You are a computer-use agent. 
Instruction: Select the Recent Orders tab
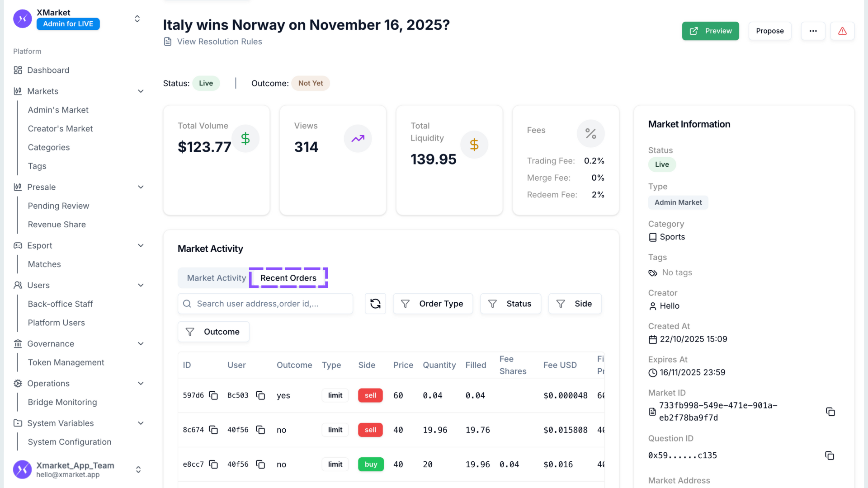[x=288, y=278]
